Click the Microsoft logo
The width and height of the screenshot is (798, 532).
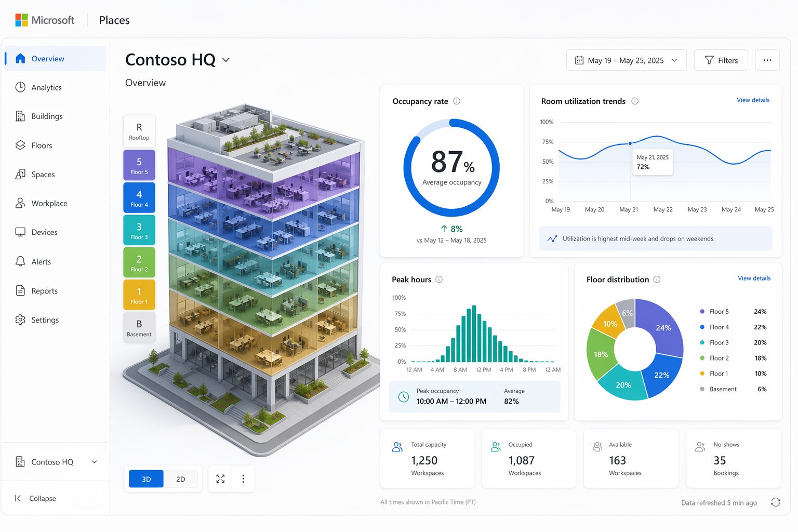coord(21,20)
